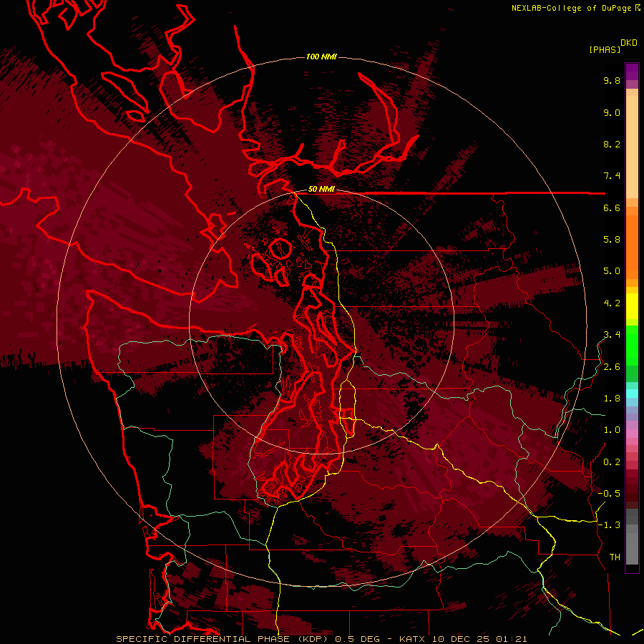Image resolution: width=644 pixels, height=644 pixels.
Task: Click the 6.6 value on the color scale
Action: [612, 208]
